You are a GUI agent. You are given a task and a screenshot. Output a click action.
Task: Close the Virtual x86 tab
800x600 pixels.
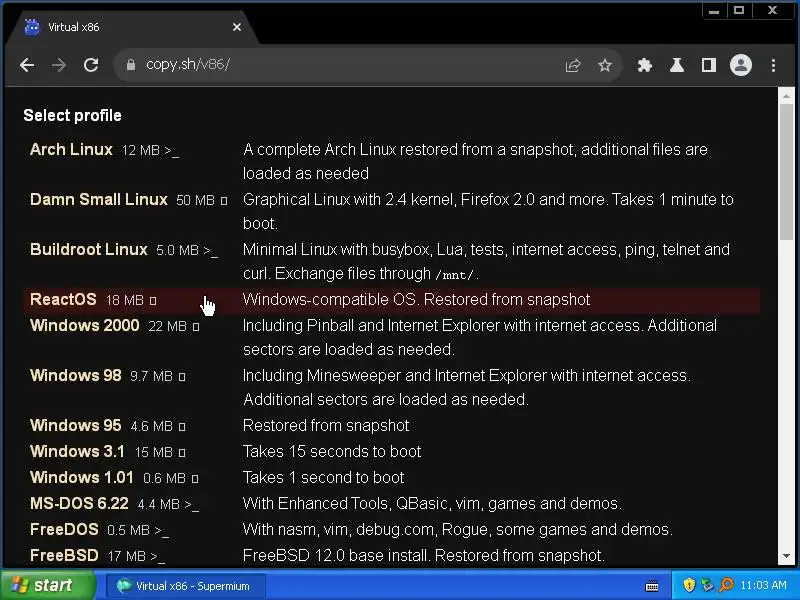click(237, 27)
